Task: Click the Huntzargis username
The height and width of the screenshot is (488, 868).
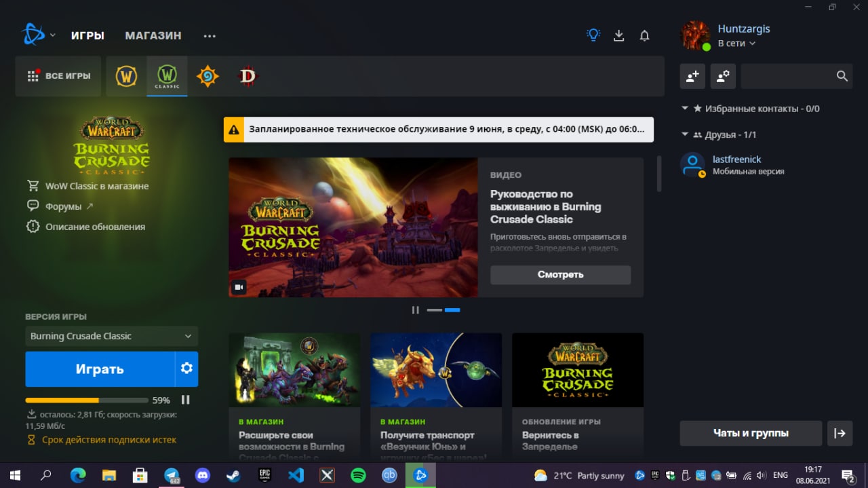Action: [744, 29]
